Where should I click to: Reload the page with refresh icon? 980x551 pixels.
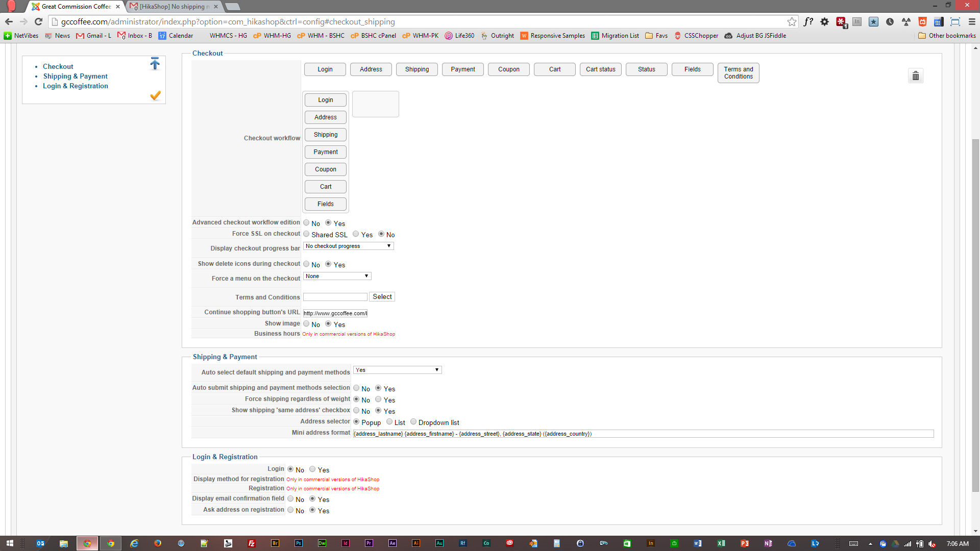(38, 21)
